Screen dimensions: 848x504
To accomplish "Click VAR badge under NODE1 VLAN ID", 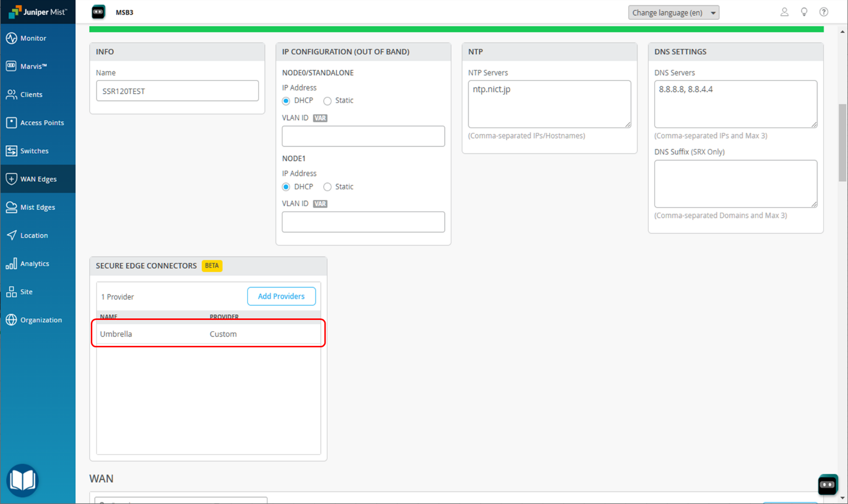I will 320,204.
